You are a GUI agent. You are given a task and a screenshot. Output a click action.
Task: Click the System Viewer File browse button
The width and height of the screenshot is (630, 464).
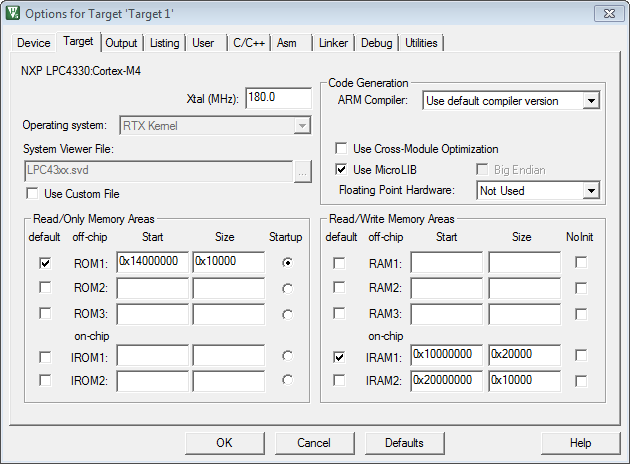point(303,171)
